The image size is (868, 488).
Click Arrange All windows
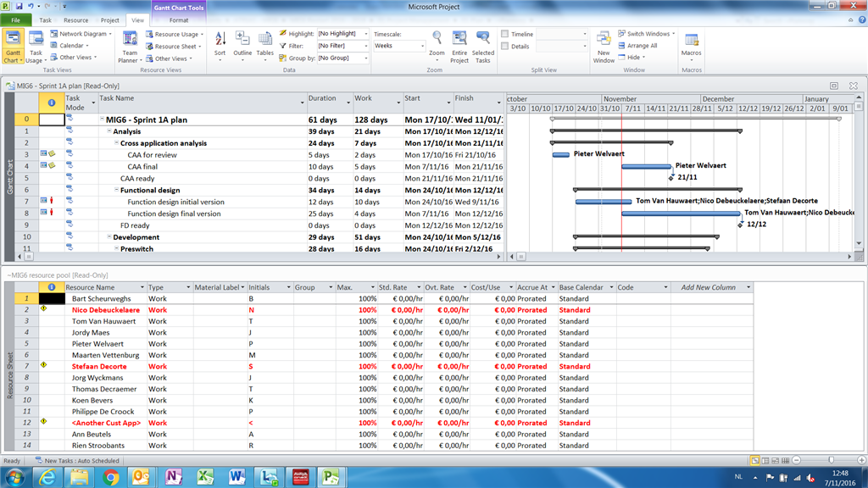point(637,46)
